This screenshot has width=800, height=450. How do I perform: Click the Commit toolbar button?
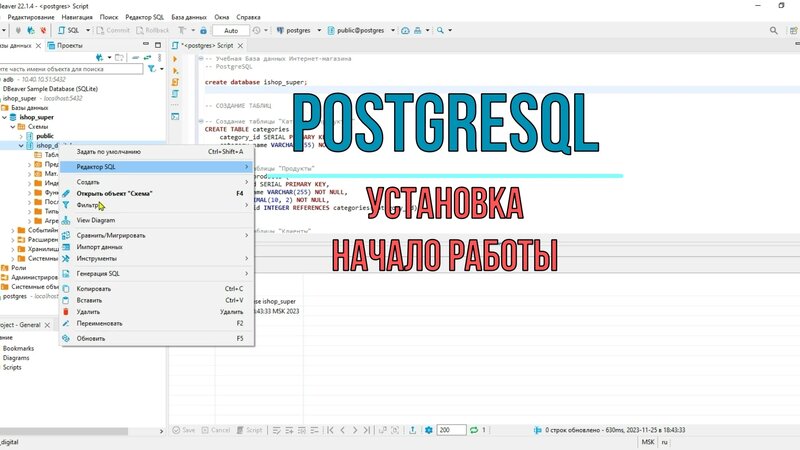coord(113,31)
